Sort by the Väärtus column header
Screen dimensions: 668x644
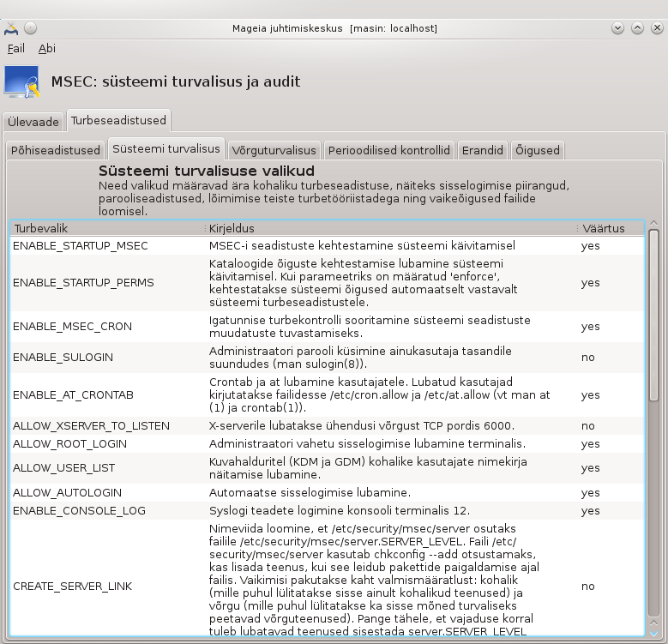click(611, 228)
